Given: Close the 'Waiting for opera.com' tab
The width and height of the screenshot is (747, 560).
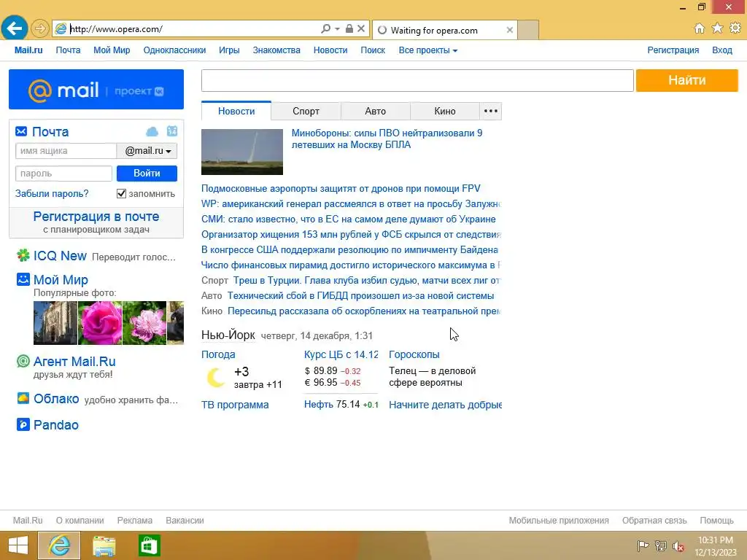Looking at the screenshot, I should point(510,30).
